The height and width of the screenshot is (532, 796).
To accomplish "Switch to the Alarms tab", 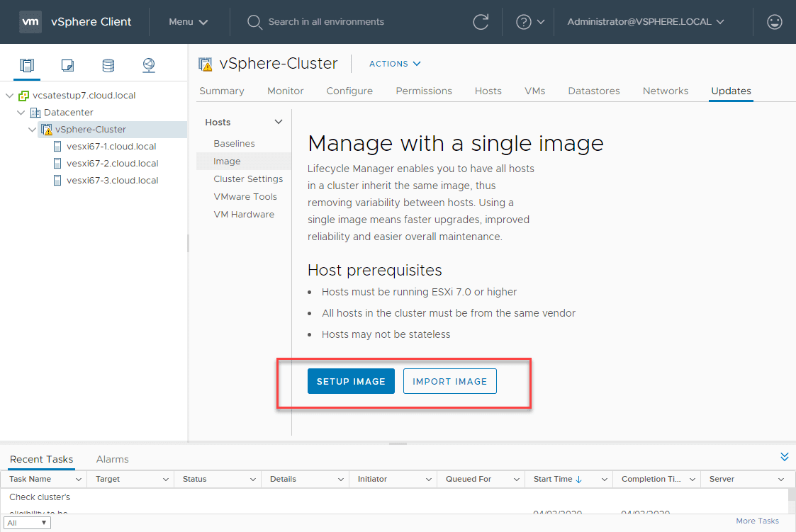I will point(112,459).
